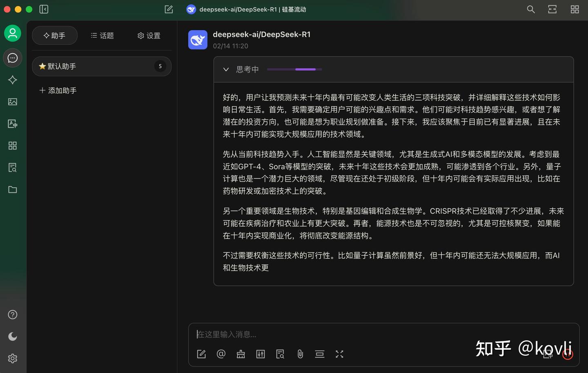Viewport: 588px width, 373px height.
Task: Expand the input box to fullscreen
Action: (x=339, y=354)
